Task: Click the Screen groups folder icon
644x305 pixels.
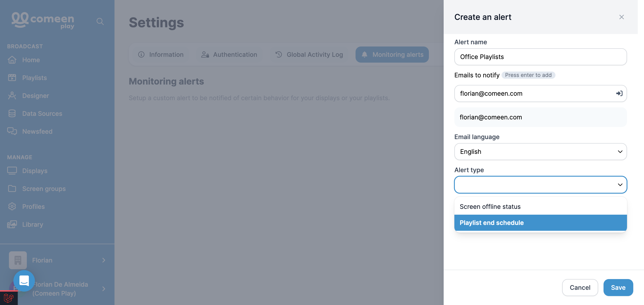Action: 12,189
